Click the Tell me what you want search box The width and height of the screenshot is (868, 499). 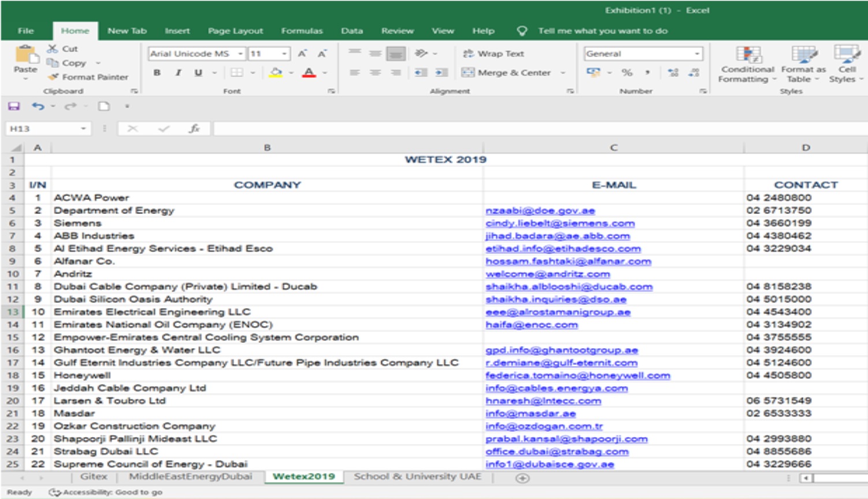tap(603, 31)
